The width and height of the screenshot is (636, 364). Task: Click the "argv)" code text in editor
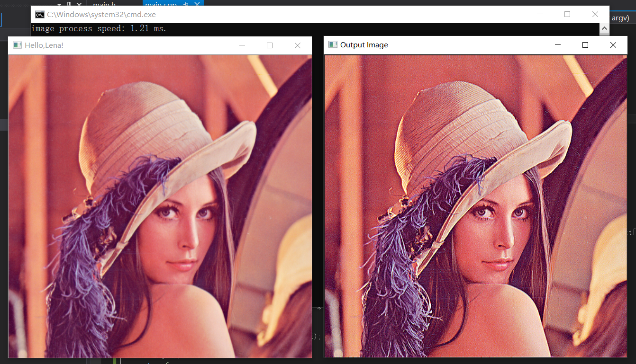(x=620, y=18)
